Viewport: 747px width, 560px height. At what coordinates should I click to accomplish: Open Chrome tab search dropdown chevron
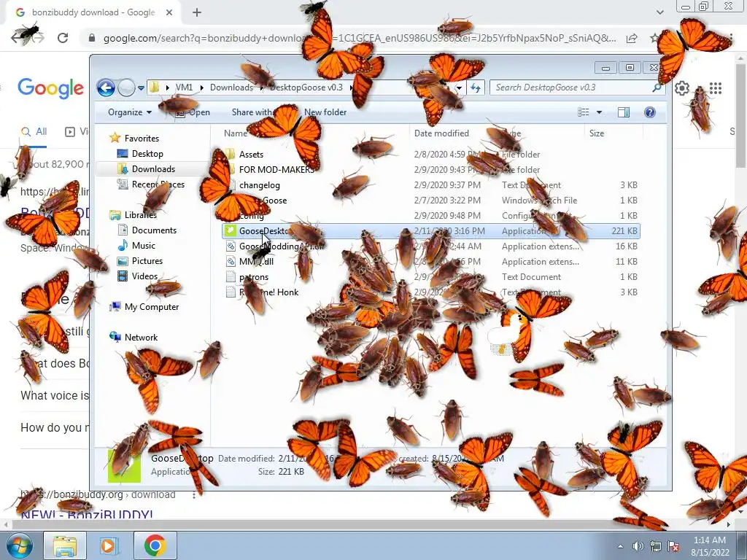[x=659, y=12]
